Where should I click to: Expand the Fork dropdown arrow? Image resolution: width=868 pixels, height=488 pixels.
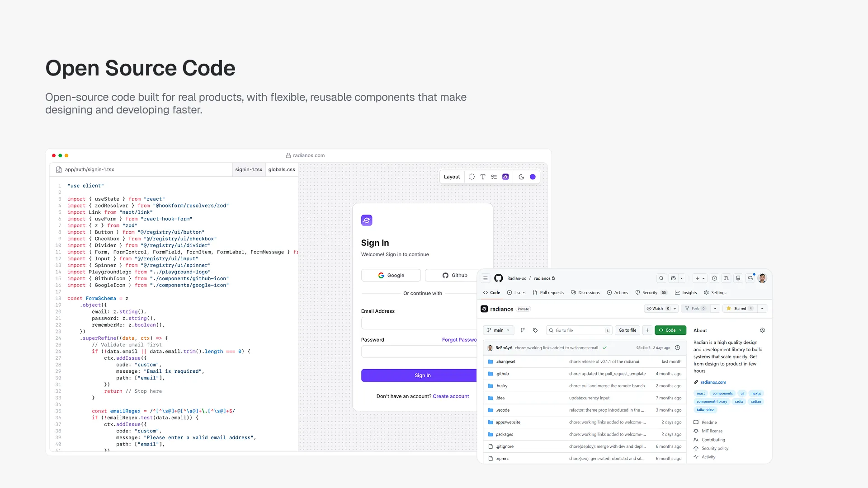click(x=715, y=309)
